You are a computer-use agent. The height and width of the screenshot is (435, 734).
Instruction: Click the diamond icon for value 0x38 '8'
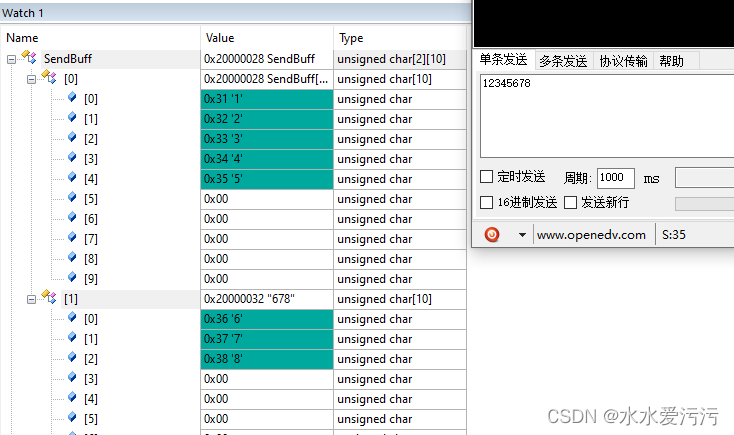(72, 357)
